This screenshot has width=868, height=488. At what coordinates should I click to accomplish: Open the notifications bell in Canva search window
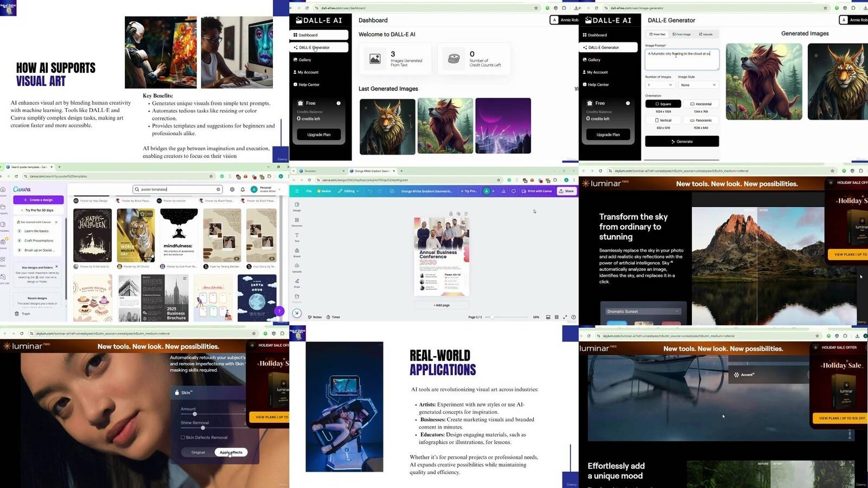coord(242,189)
